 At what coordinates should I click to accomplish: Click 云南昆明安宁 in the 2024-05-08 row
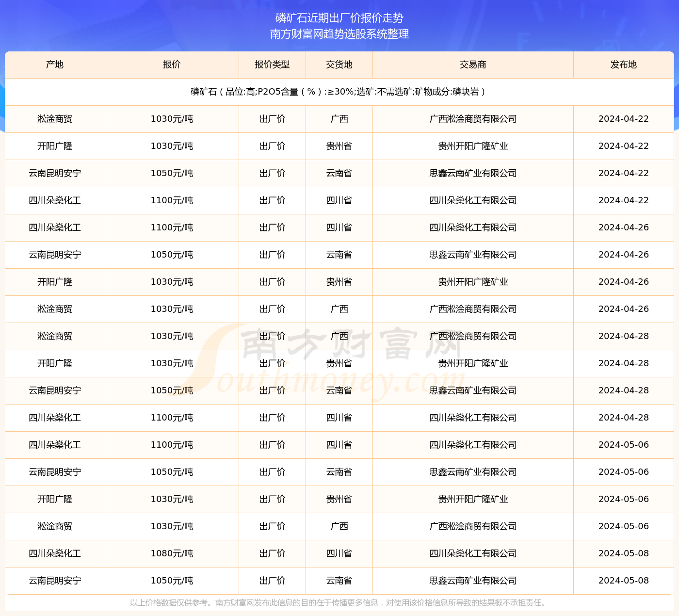pos(55,581)
